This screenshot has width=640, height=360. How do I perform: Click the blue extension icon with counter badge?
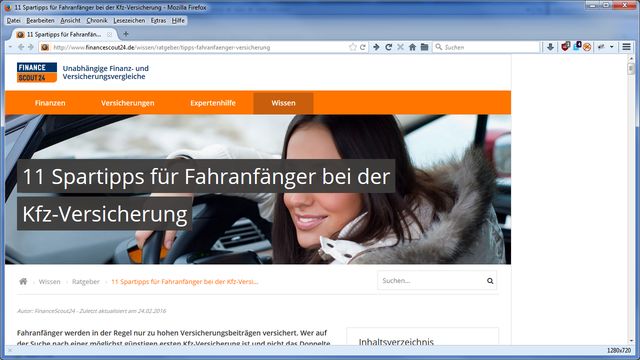(577, 47)
